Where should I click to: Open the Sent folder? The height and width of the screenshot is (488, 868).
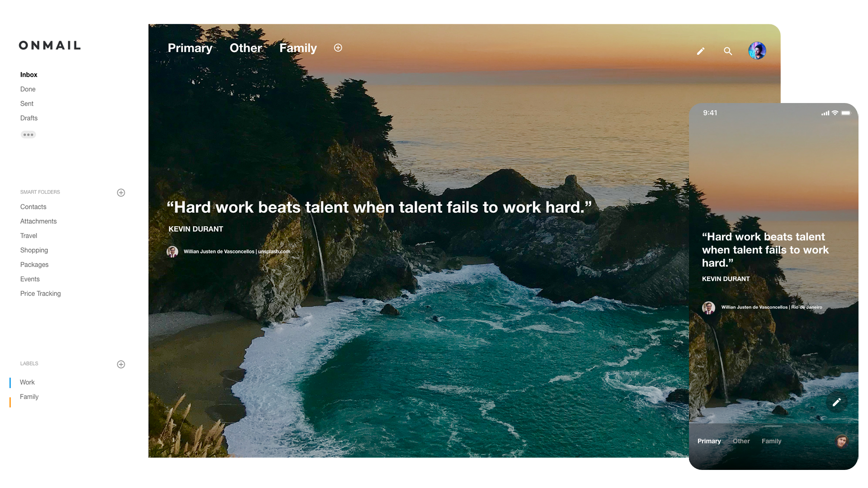point(27,103)
